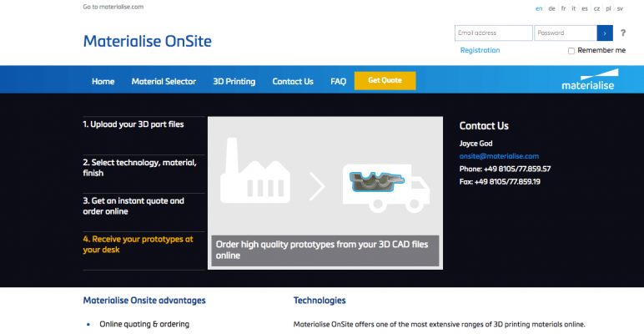Click the login arrow submit button
This screenshot has height=334, width=644.
coord(605,33)
